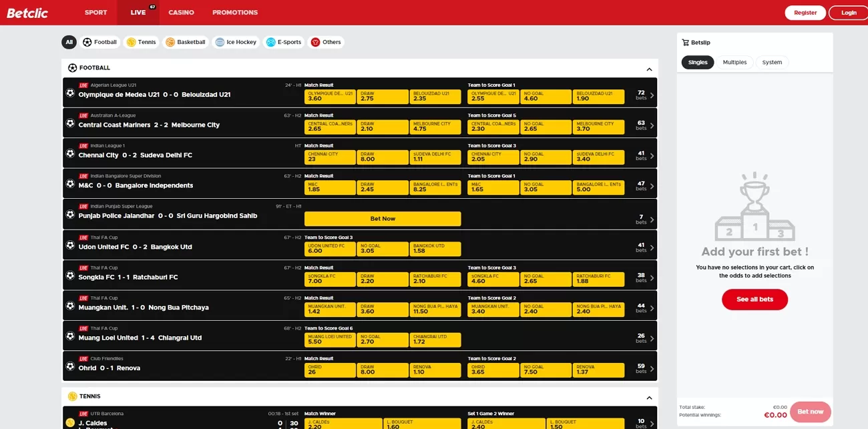
Task: Select the Football filter ball icon
Action: pos(87,42)
